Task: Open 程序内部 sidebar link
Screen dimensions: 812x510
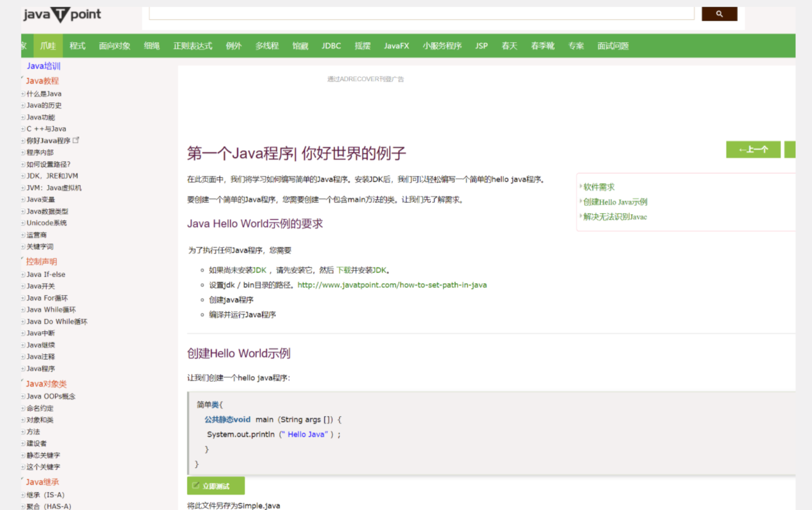Action: click(40, 152)
